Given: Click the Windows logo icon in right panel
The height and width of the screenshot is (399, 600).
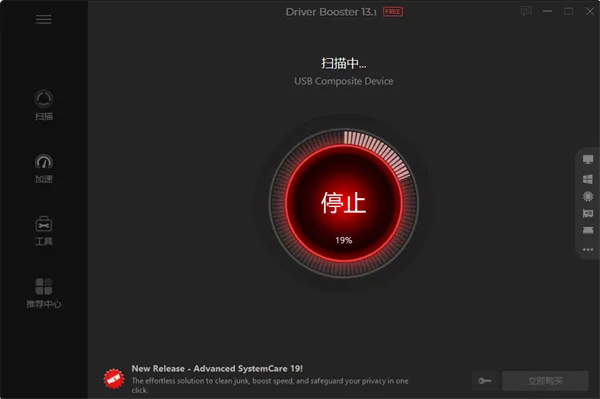Looking at the screenshot, I should pos(588,179).
